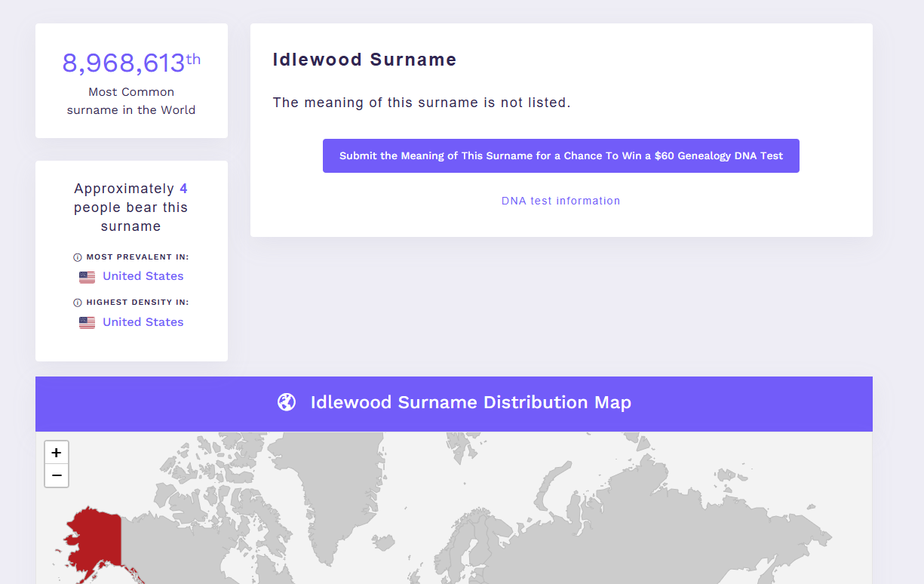The image size is (924, 584).
Task: Click the purple number 4 bearer count
Action: click(x=183, y=189)
